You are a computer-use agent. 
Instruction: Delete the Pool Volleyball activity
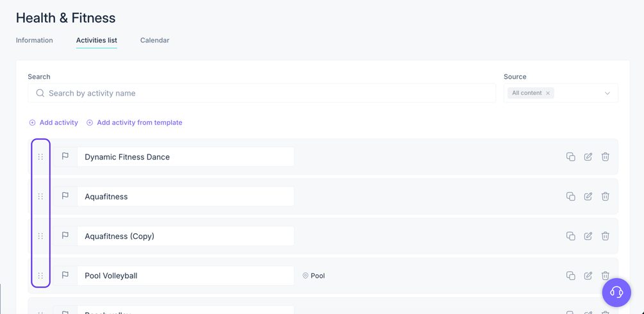coord(606,276)
